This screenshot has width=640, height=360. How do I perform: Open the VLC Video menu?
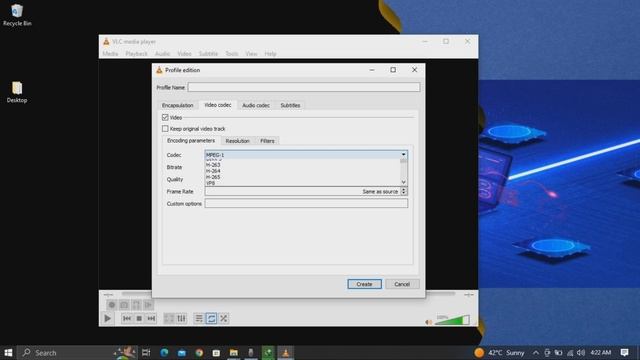point(184,53)
